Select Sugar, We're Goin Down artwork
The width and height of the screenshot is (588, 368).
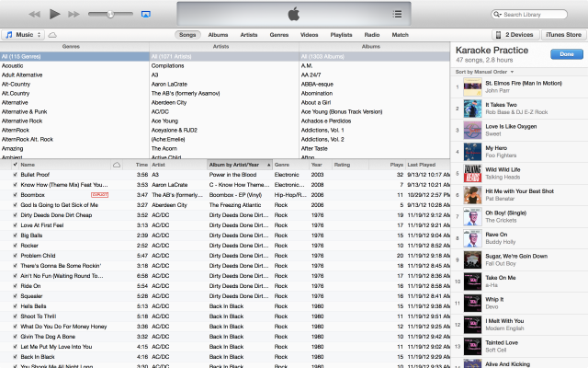pos(472,260)
